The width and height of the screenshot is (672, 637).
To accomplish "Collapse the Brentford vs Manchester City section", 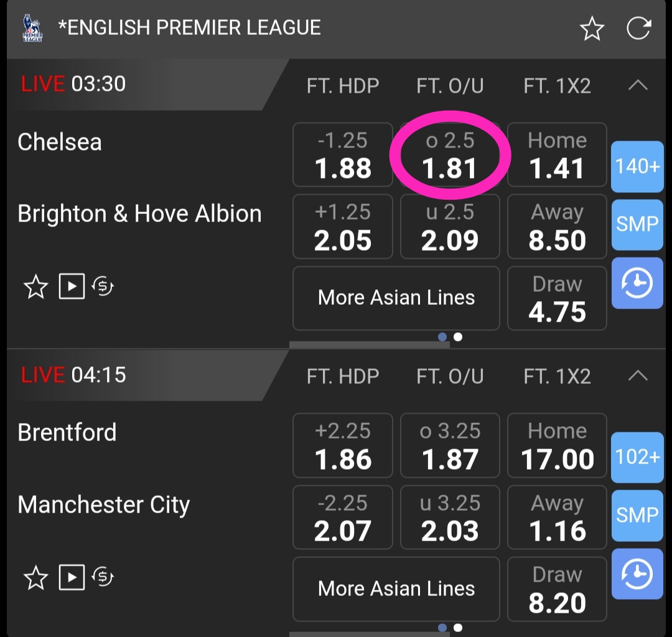I will pos(638,376).
